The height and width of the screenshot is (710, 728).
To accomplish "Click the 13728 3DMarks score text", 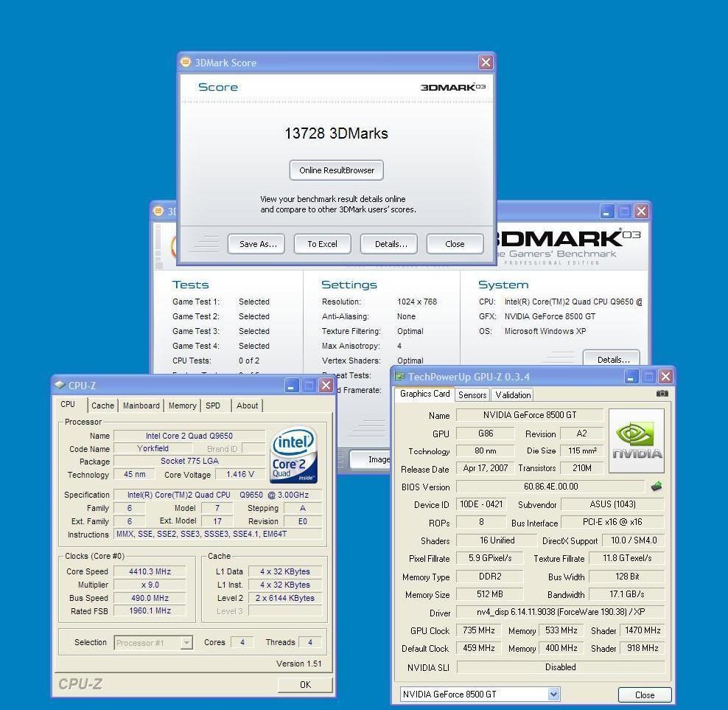I will tap(336, 133).
